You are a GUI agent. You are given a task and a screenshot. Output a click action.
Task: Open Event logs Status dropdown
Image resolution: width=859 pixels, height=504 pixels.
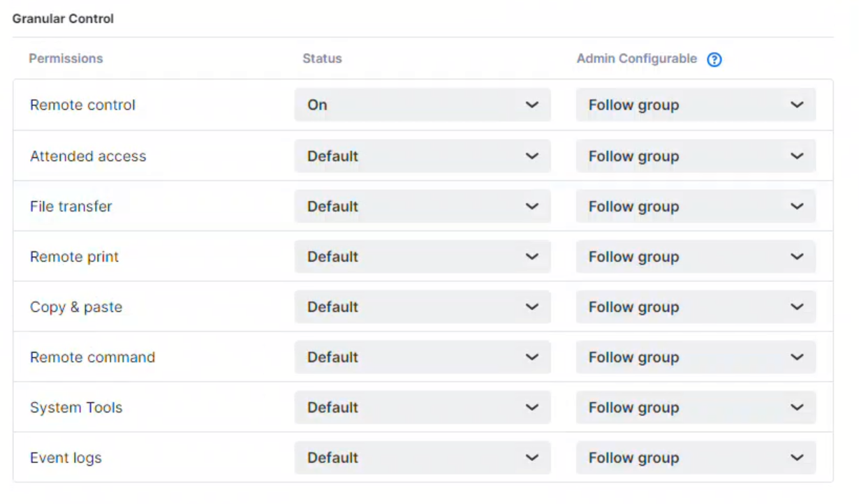(423, 458)
